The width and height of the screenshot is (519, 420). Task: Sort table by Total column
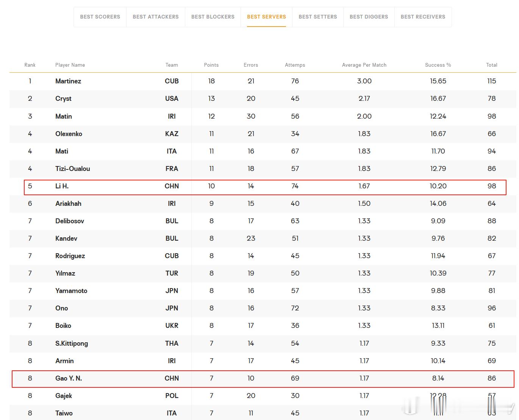pyautogui.click(x=492, y=65)
